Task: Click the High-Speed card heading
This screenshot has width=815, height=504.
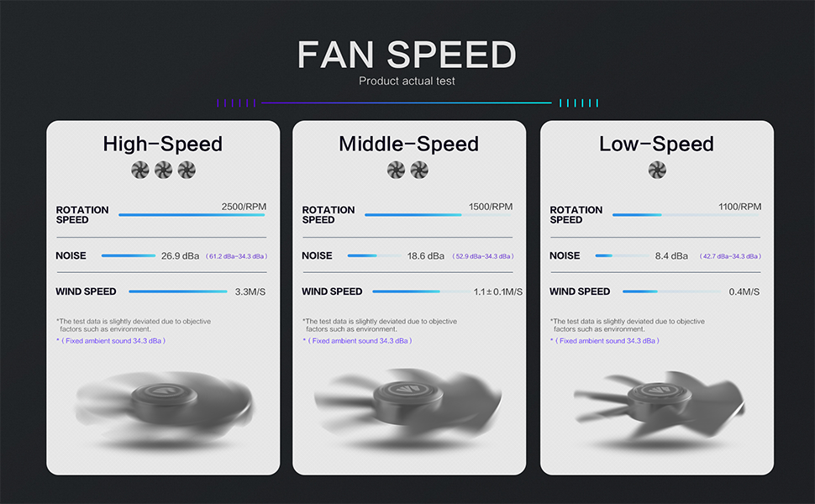Action: point(163,144)
